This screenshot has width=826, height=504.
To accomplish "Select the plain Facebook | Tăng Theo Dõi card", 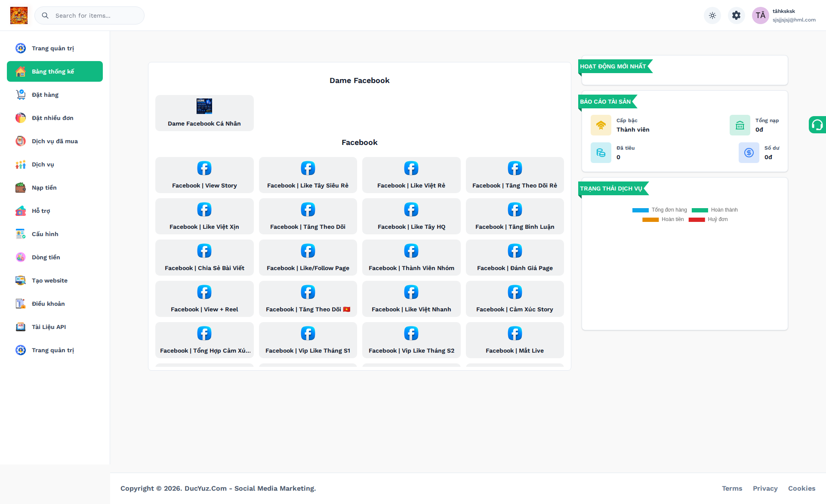I will pyautogui.click(x=308, y=216).
